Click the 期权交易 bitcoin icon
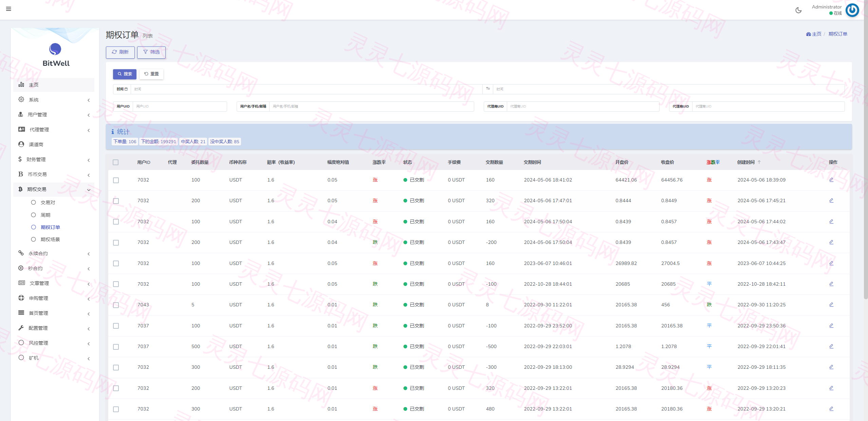 [x=20, y=189]
